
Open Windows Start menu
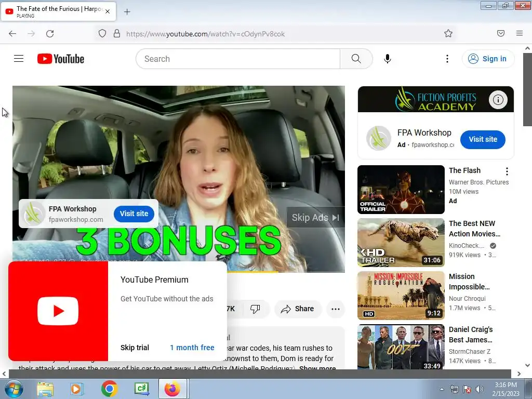click(x=13, y=389)
